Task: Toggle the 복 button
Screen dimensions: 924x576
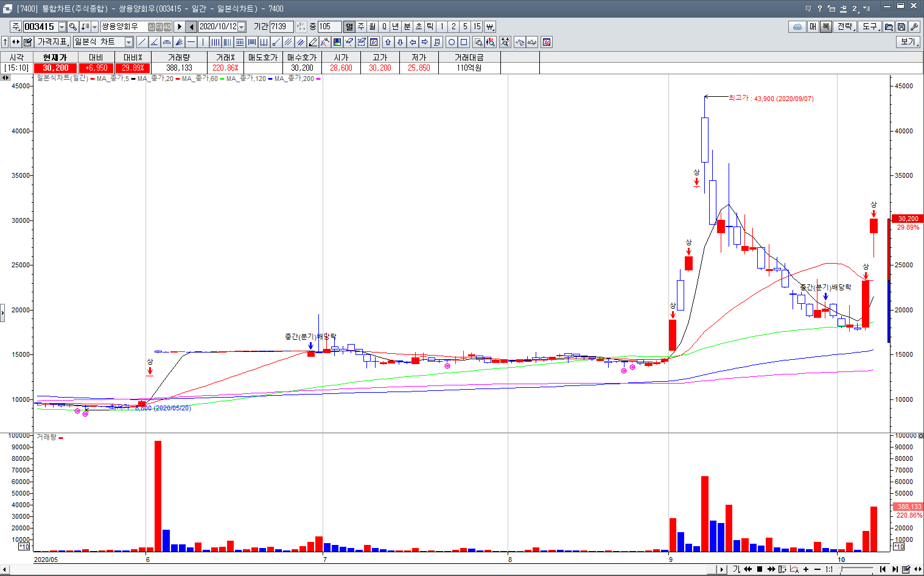Action: [x=826, y=27]
